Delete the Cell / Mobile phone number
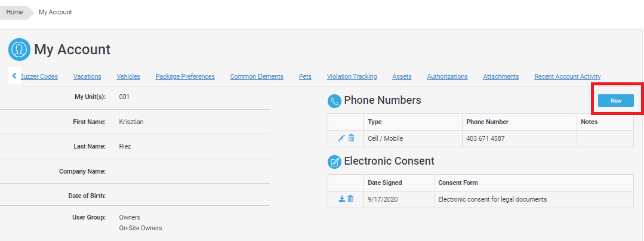Screen dimensions: 644x241 pyautogui.click(x=351, y=138)
